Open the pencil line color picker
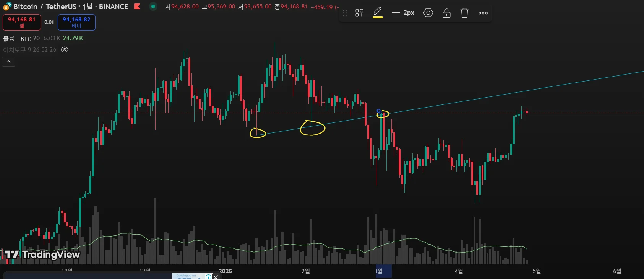The image size is (644, 279). pyautogui.click(x=378, y=13)
